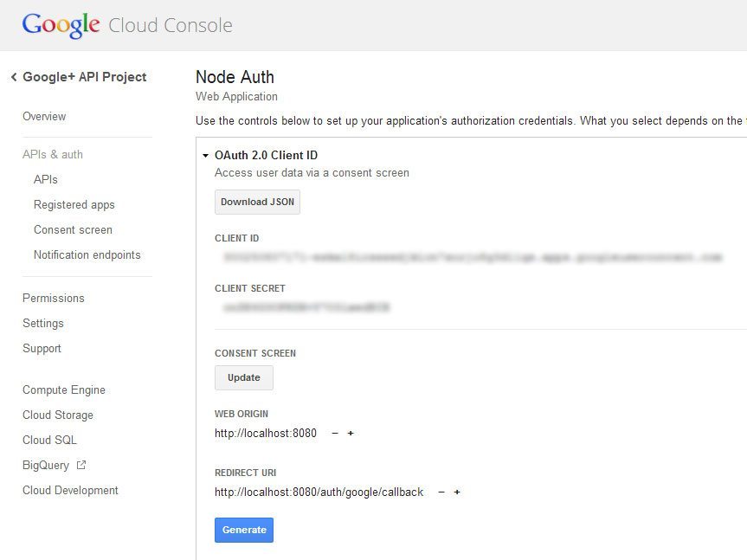Click the Update consent screen button

243,377
